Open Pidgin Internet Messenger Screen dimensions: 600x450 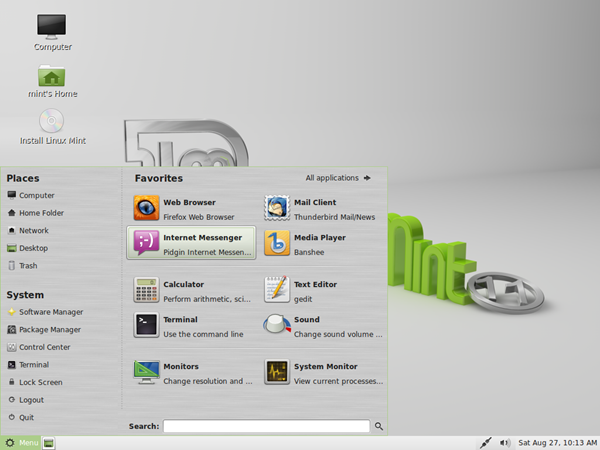tap(191, 243)
